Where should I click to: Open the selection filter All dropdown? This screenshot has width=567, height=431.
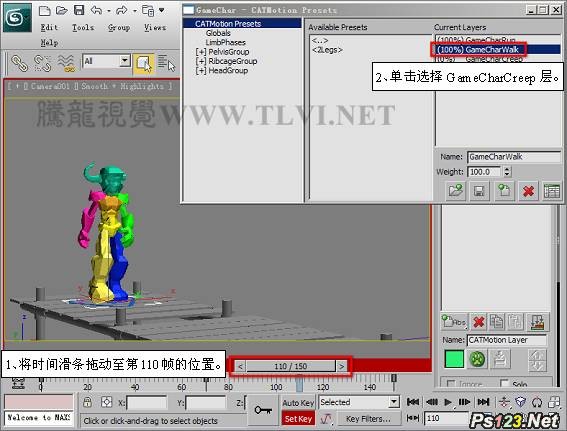[106, 61]
